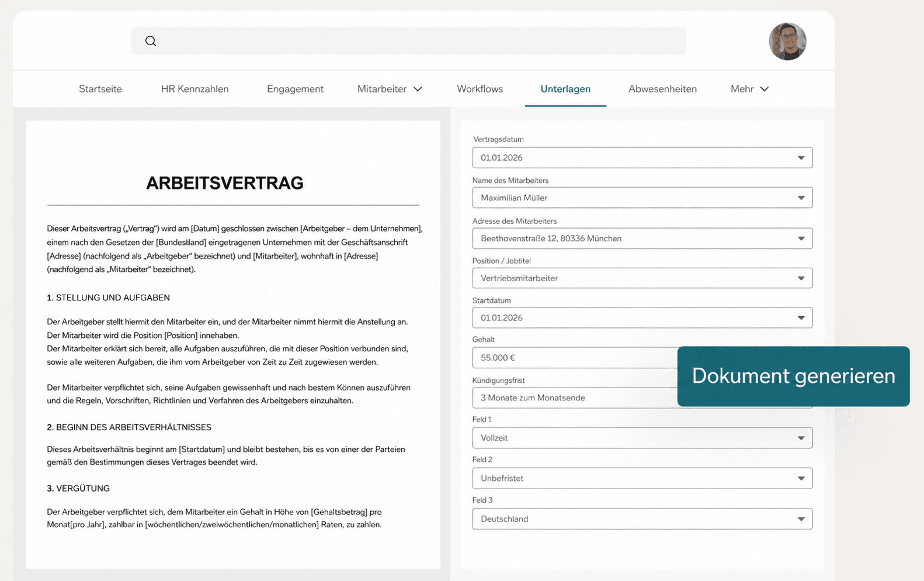Click the search magnifier icon
Screen dimensions: 924x581
pyautogui.click(x=151, y=41)
